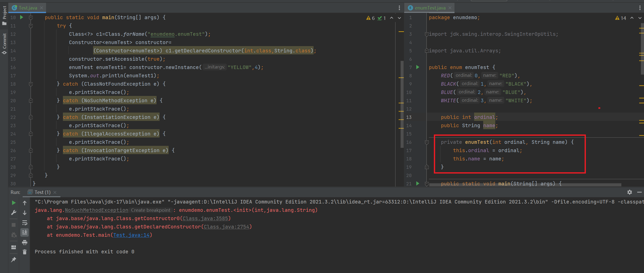Rerun the Test program in Run panel
This screenshot has height=273, width=644.
14,203
